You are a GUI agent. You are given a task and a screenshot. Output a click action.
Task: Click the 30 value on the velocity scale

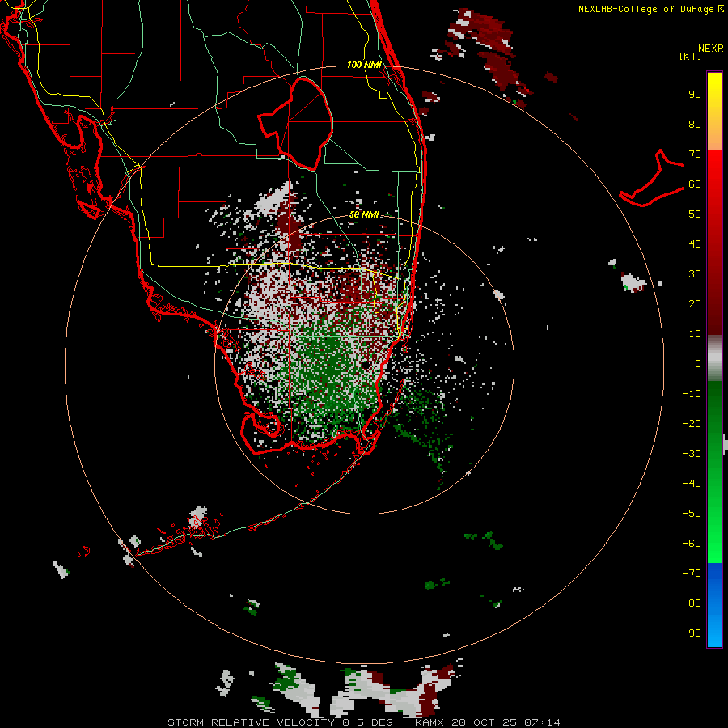[695, 274]
